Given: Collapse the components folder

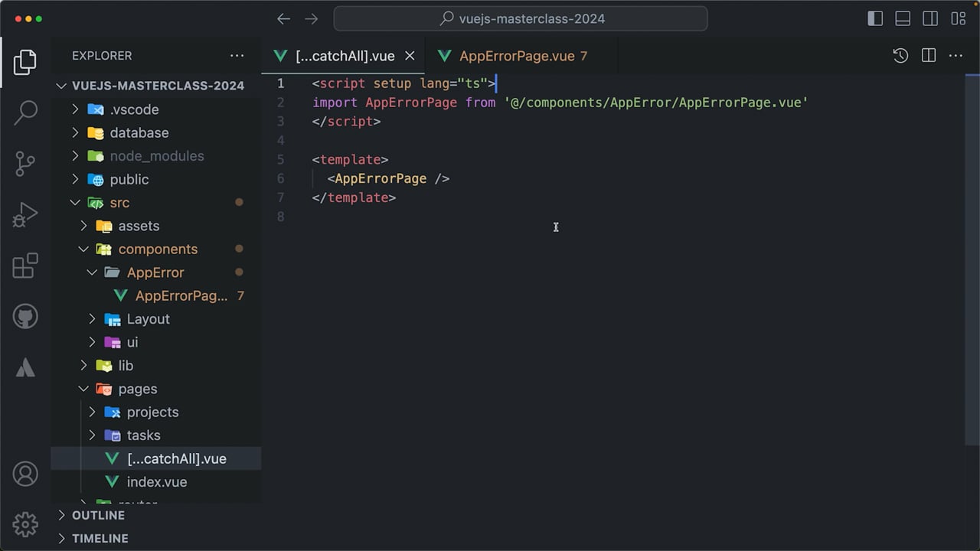Looking at the screenshot, I should [x=83, y=249].
